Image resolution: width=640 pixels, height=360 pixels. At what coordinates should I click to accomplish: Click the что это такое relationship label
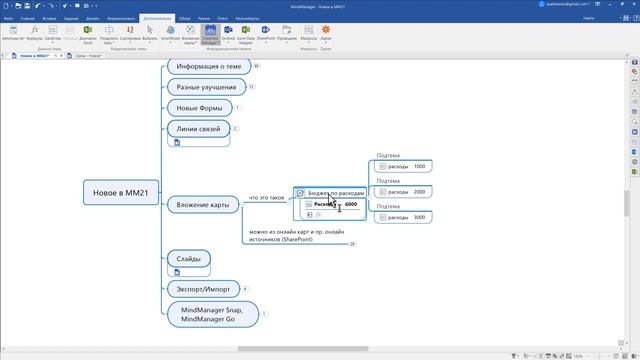[267, 198]
